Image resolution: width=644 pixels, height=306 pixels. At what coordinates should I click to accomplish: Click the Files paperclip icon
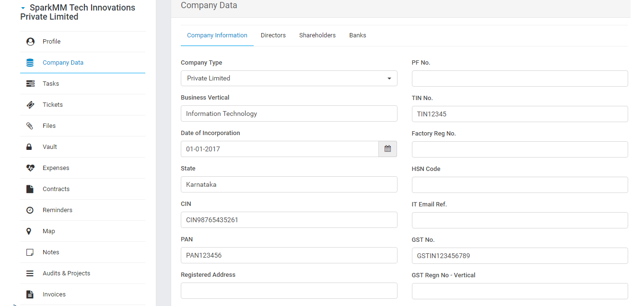(30, 126)
